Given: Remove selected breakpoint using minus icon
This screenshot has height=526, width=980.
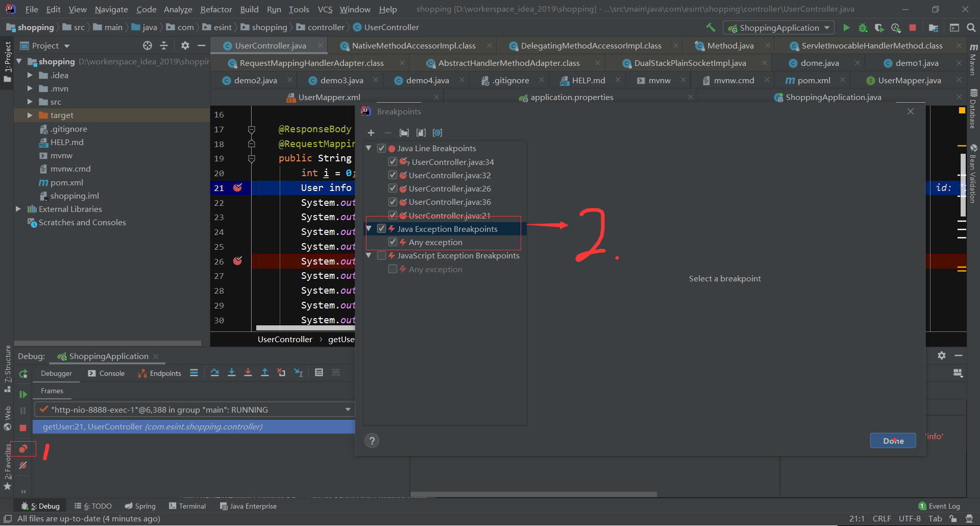Looking at the screenshot, I should click(x=387, y=133).
